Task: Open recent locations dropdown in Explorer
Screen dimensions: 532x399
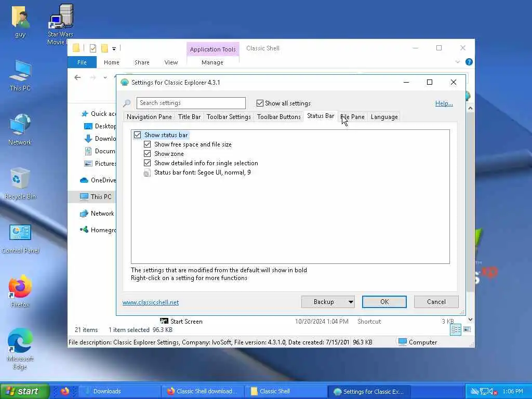Action: click(105, 78)
